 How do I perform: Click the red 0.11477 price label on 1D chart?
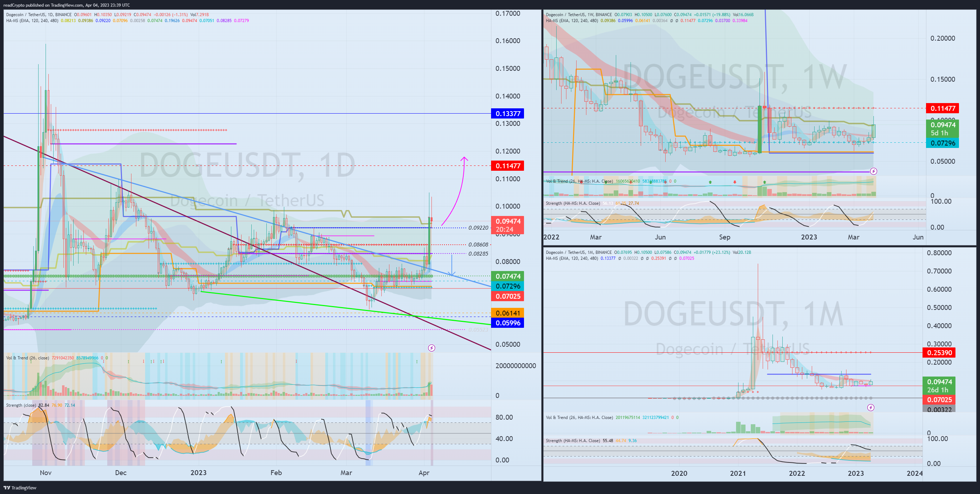click(508, 166)
